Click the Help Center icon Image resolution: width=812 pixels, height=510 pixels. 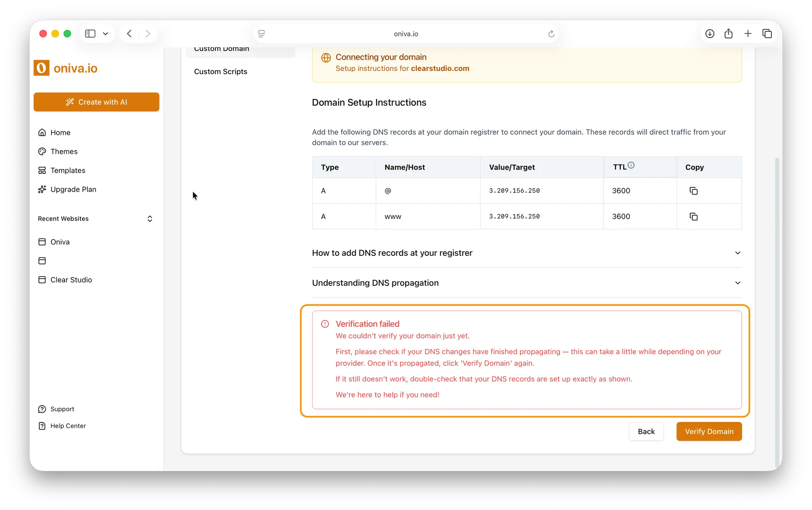tap(42, 426)
